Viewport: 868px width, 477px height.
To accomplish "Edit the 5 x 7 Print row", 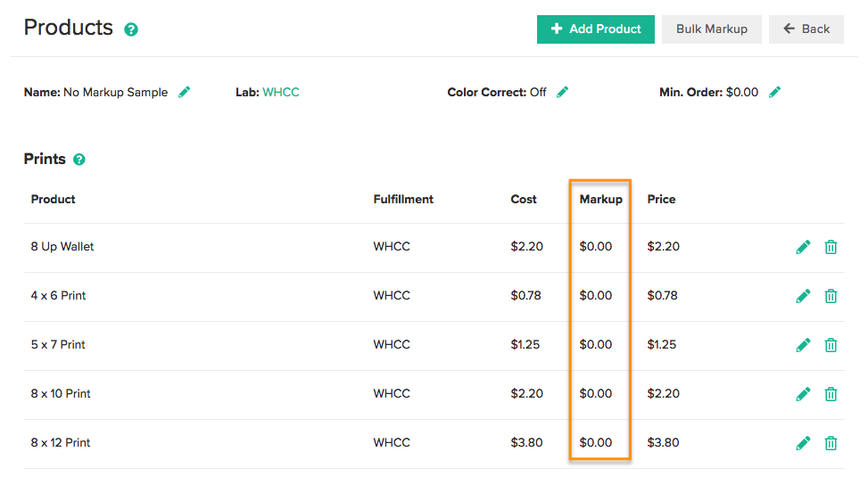I will 803,345.
